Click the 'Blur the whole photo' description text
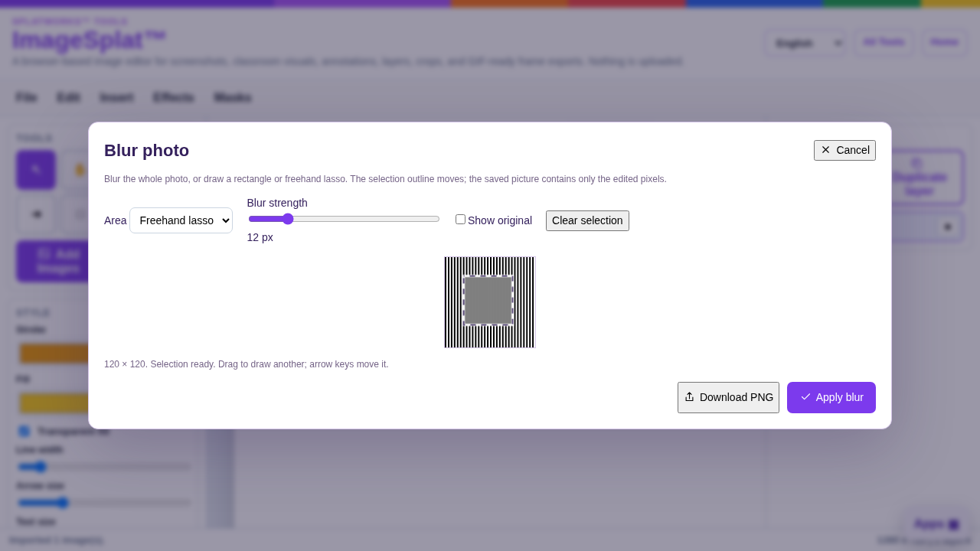This screenshot has width=980, height=551. point(385,179)
